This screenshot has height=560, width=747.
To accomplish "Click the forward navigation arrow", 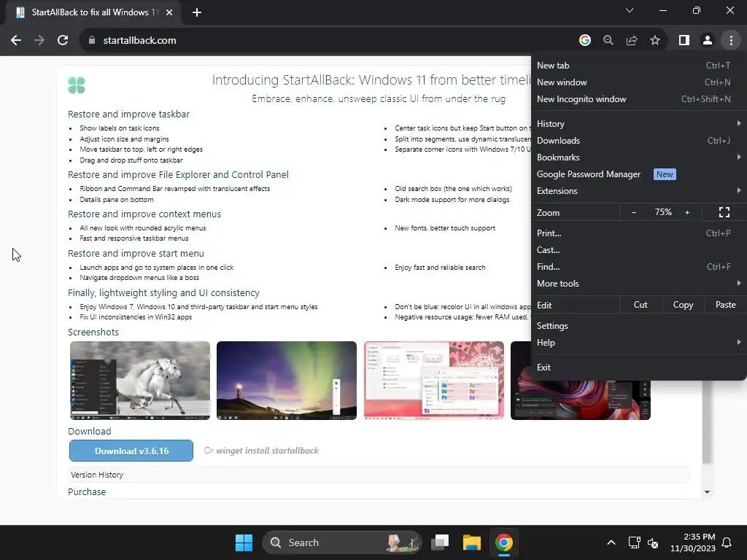I will [39, 41].
